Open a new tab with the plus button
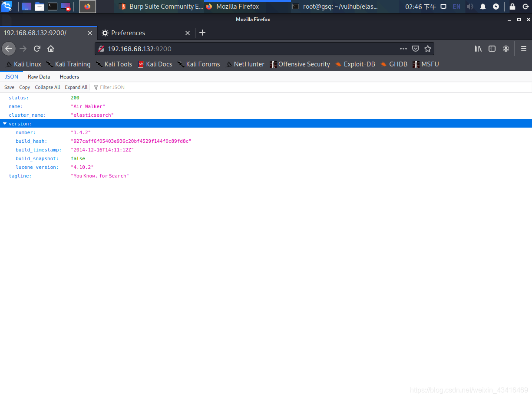The image size is (532, 398). tap(202, 33)
